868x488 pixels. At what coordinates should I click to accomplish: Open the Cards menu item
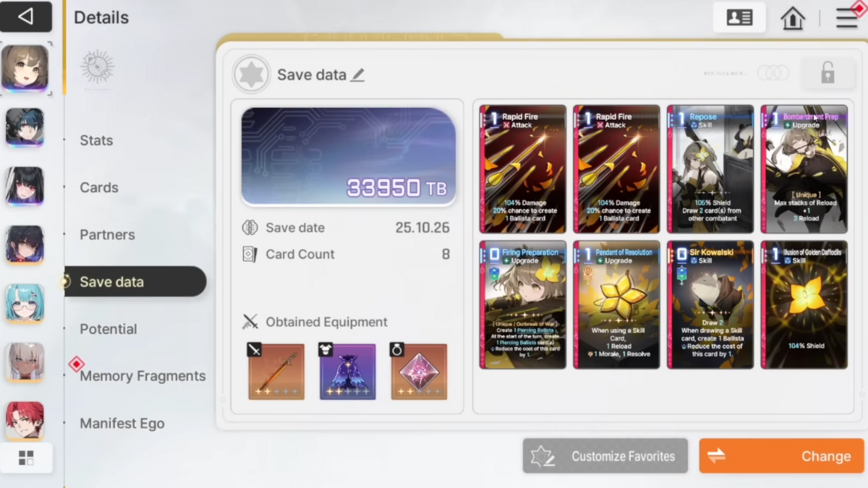coord(99,187)
